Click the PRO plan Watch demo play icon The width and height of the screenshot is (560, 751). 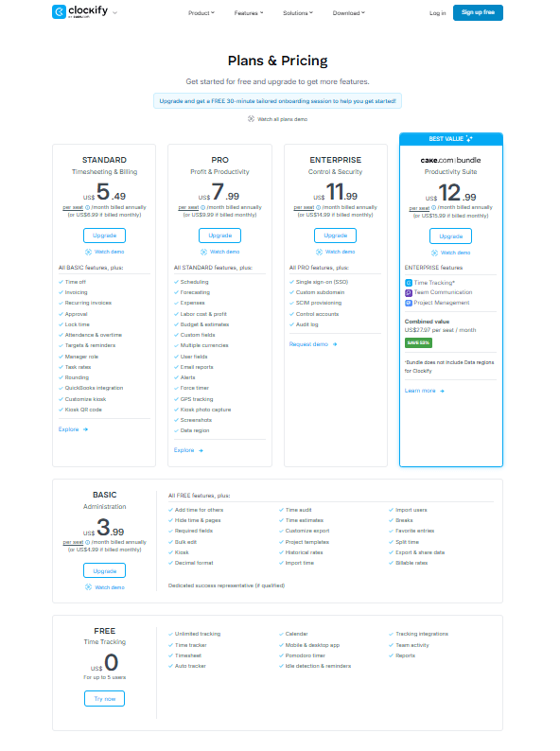203,252
